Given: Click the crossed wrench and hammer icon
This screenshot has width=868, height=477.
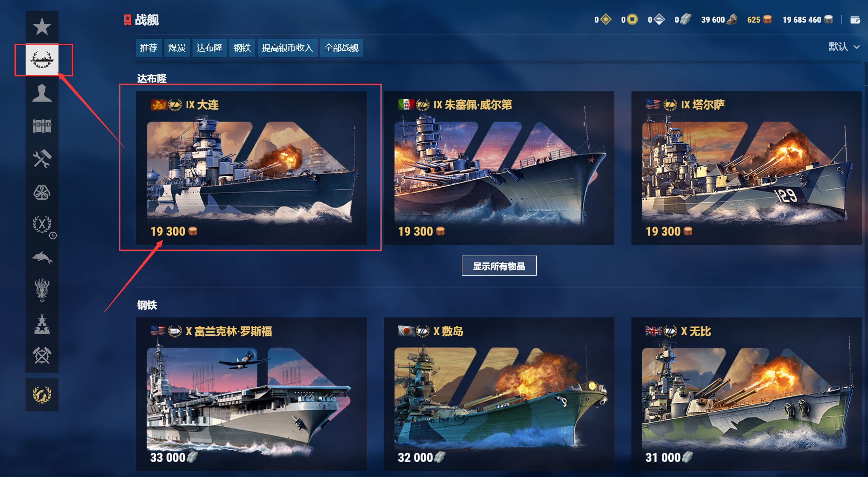Looking at the screenshot, I should 42,159.
